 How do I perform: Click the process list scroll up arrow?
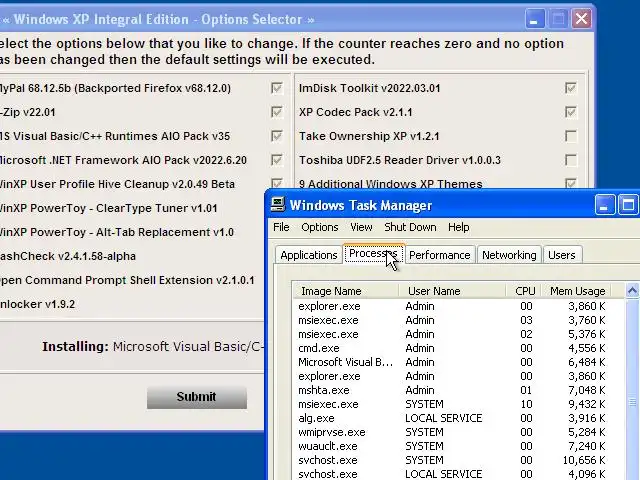click(632, 291)
